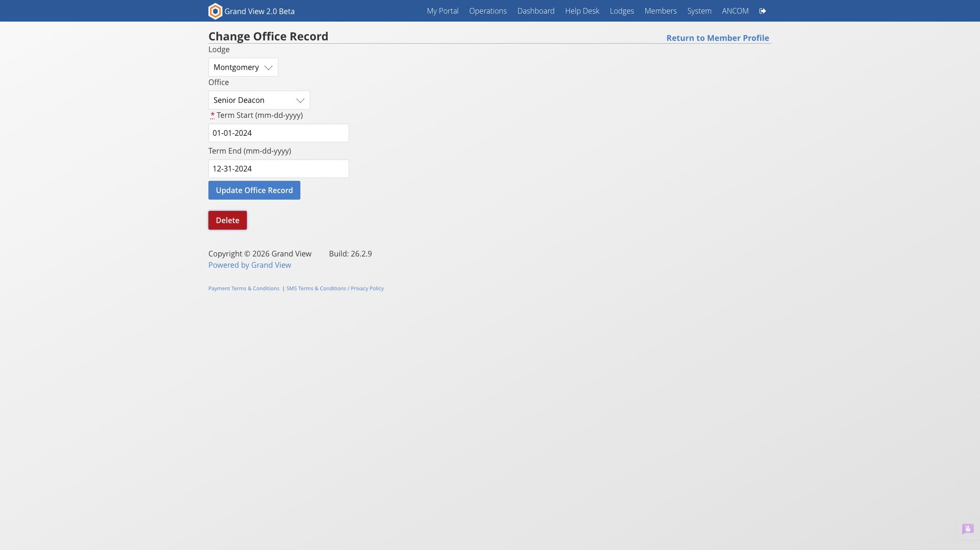Click the Lodge field label
The width and height of the screenshot is (980, 550).
coord(219,49)
